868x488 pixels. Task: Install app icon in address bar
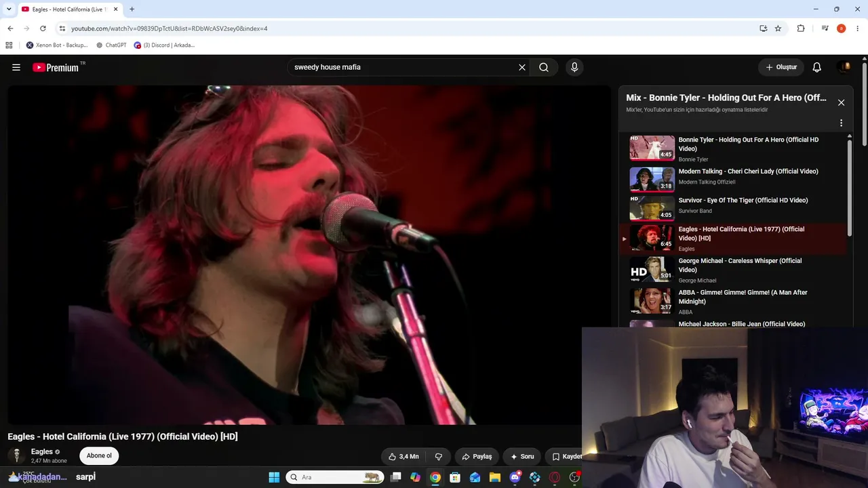tap(763, 28)
